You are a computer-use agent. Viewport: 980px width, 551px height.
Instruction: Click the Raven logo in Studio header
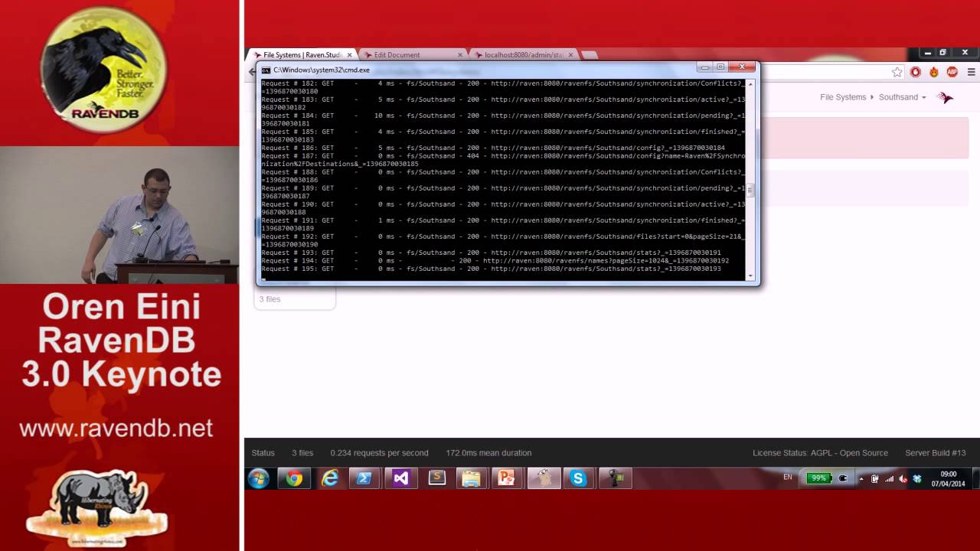pos(946,97)
